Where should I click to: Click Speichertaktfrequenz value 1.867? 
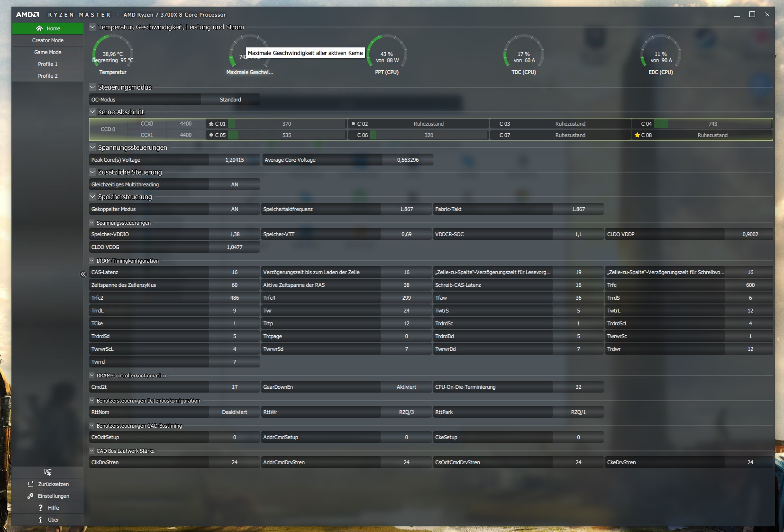[406, 209]
